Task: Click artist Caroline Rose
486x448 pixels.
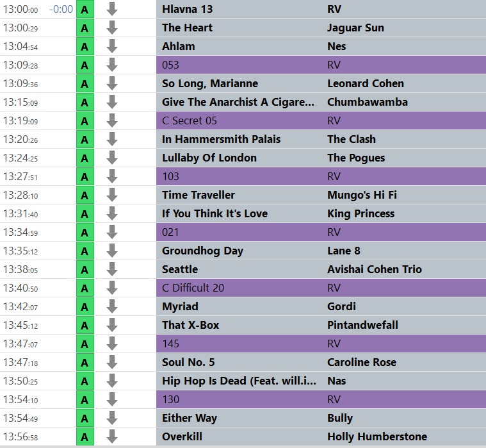Action: (362, 362)
